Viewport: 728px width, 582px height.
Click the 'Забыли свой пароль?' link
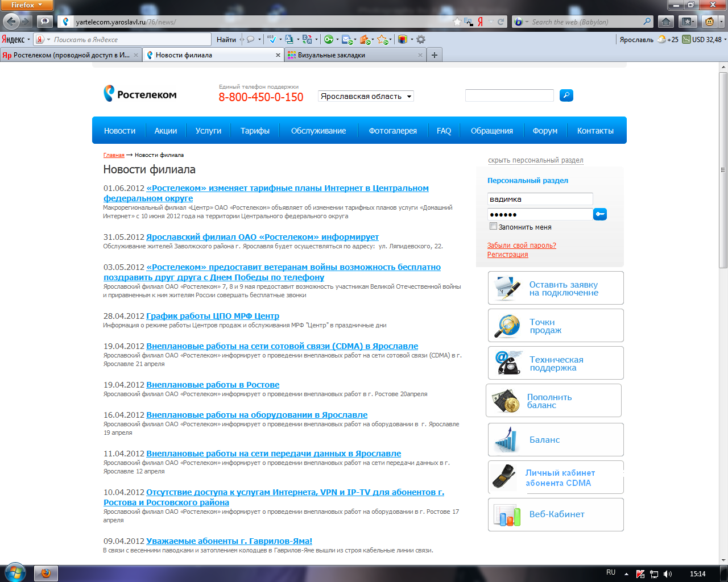(x=522, y=246)
